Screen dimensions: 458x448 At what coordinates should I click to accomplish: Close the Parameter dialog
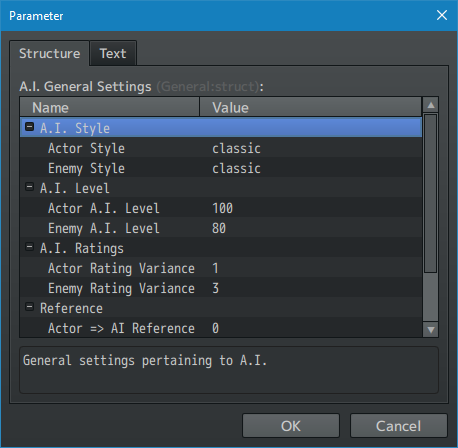click(x=442, y=15)
